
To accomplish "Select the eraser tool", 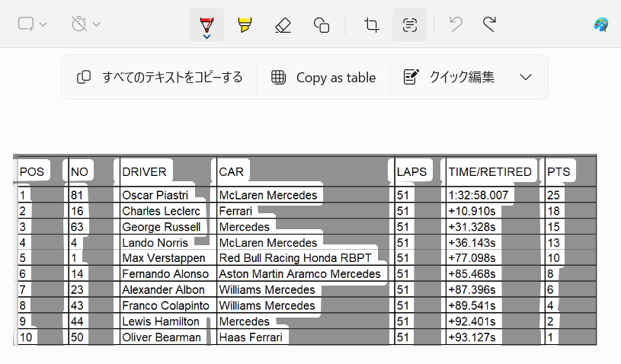I will 283,25.
